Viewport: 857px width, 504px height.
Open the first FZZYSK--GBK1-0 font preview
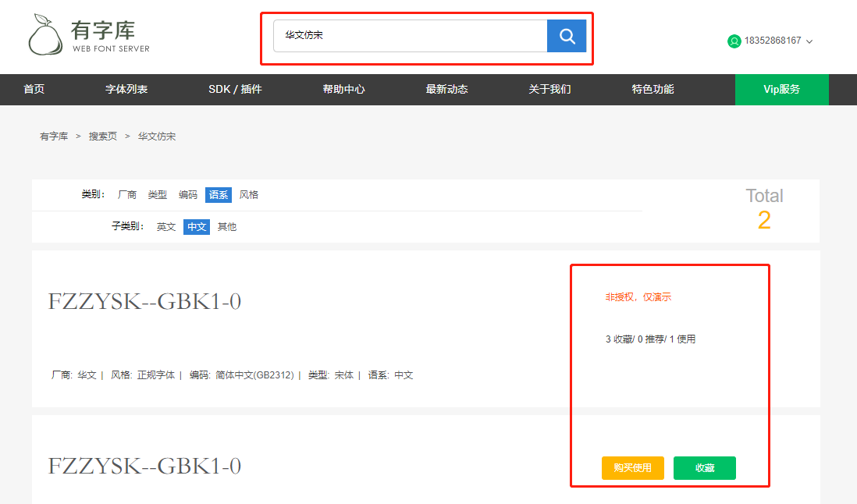click(145, 301)
